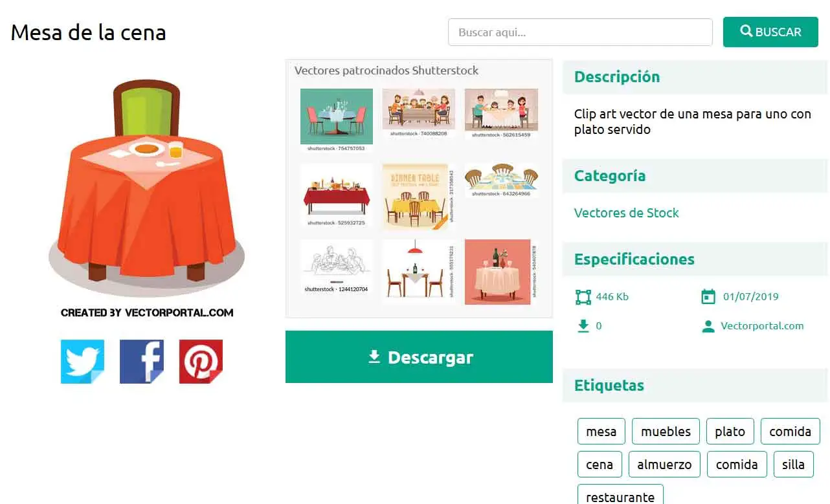Choose the 'silla' tag

(793, 465)
